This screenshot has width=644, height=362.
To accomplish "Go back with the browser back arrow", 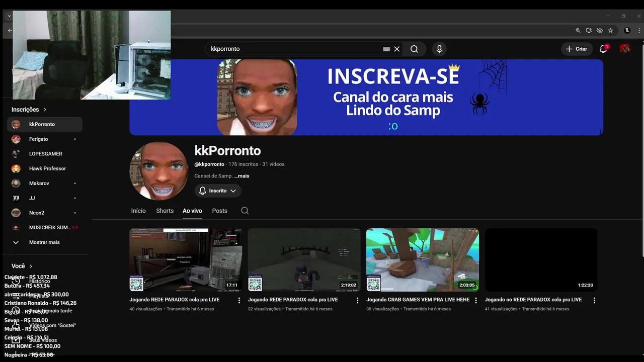I will pyautogui.click(x=10, y=31).
